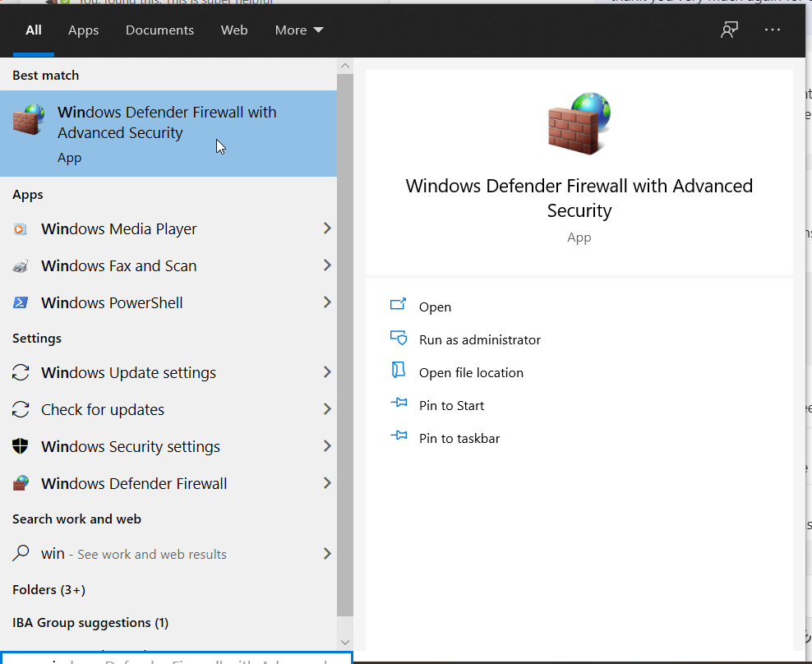The height and width of the screenshot is (664, 812).
Task: Click IBA Group suggestions (1) heading
Action: [90, 623]
